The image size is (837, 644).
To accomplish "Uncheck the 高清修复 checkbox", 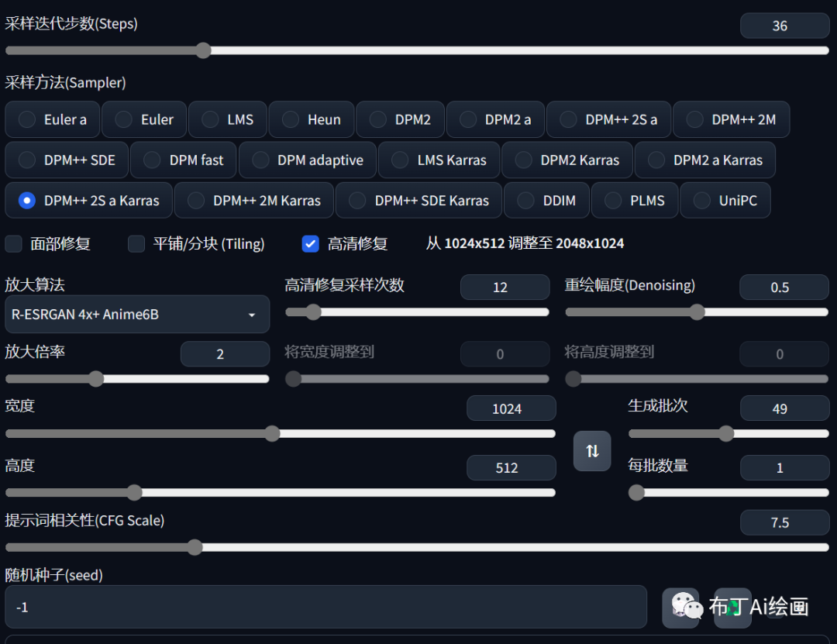I will click(311, 244).
